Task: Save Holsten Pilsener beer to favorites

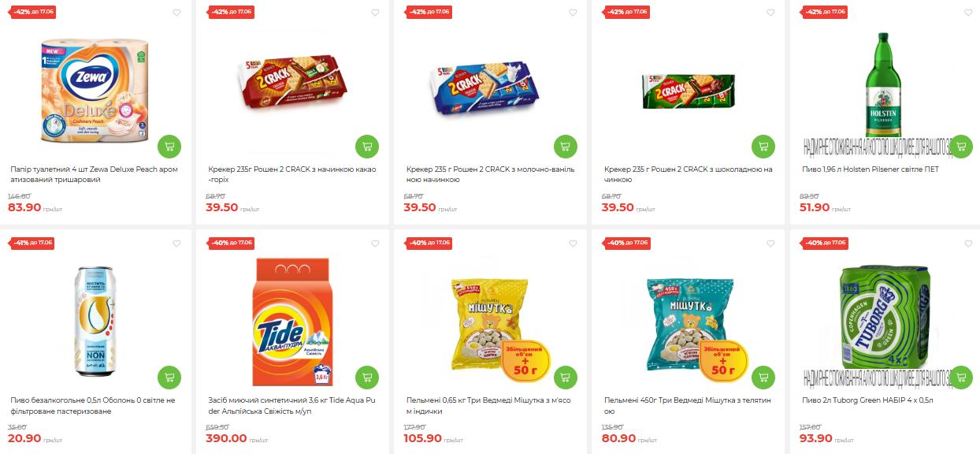Action: click(x=967, y=13)
